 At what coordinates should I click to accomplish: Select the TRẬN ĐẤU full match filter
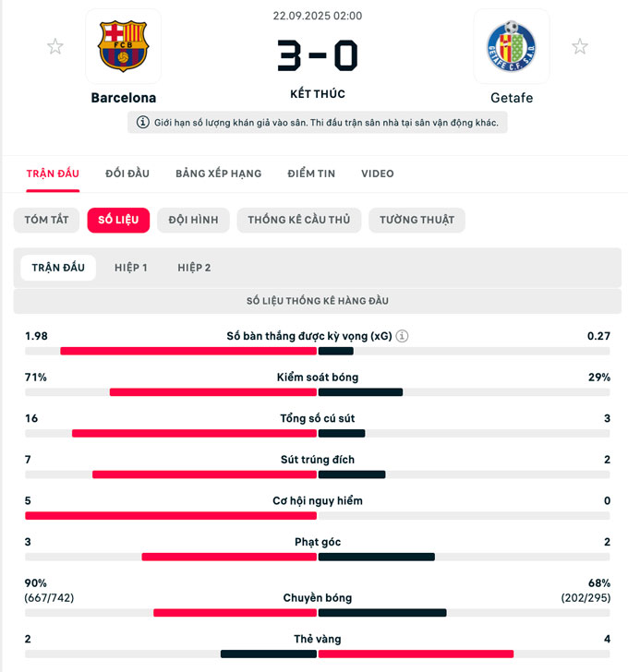click(x=58, y=268)
